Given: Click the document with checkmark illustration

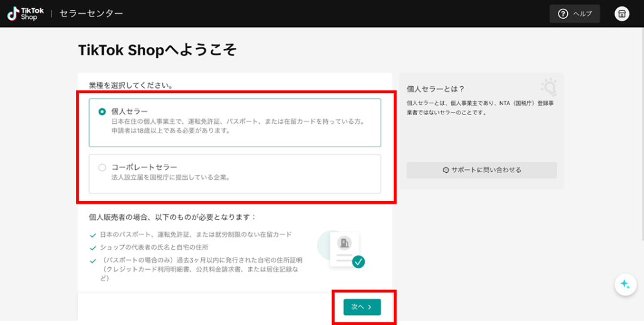Looking at the screenshot, I should click(x=344, y=250).
